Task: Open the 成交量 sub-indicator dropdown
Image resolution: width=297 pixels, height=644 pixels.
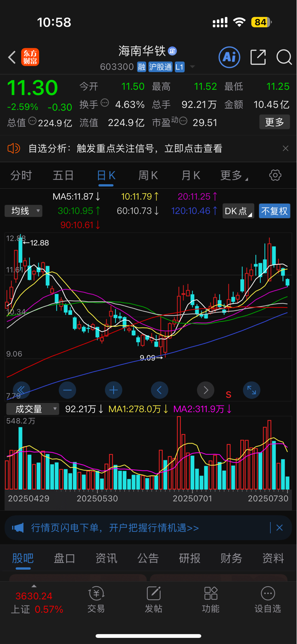Action: point(33,409)
